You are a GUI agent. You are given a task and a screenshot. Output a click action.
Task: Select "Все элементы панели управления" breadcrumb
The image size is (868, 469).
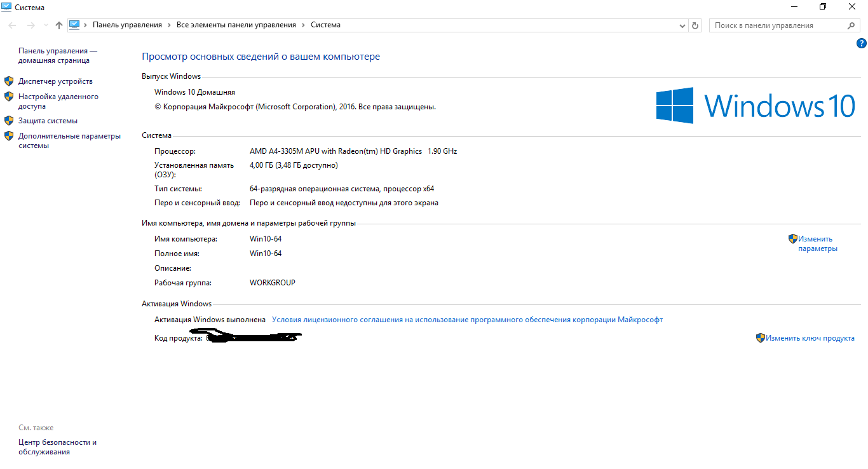click(x=236, y=25)
